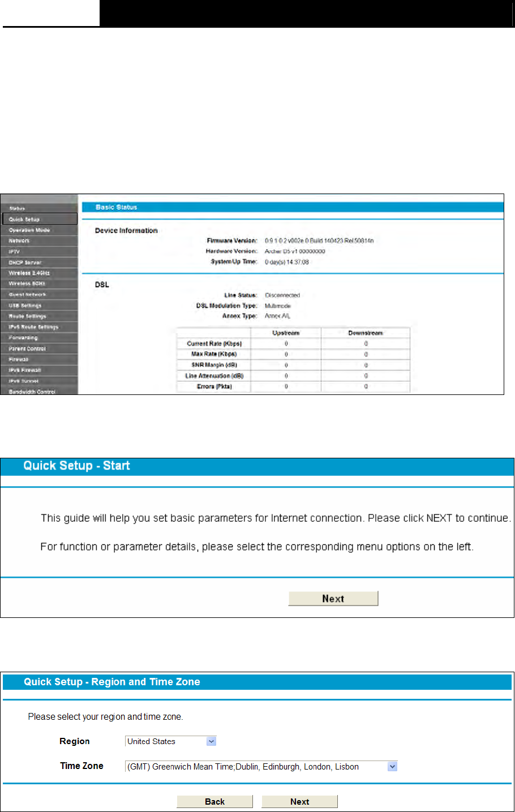The width and height of the screenshot is (515, 812).
Task: Click Back in Region and Time Zone
Action: [215, 801]
